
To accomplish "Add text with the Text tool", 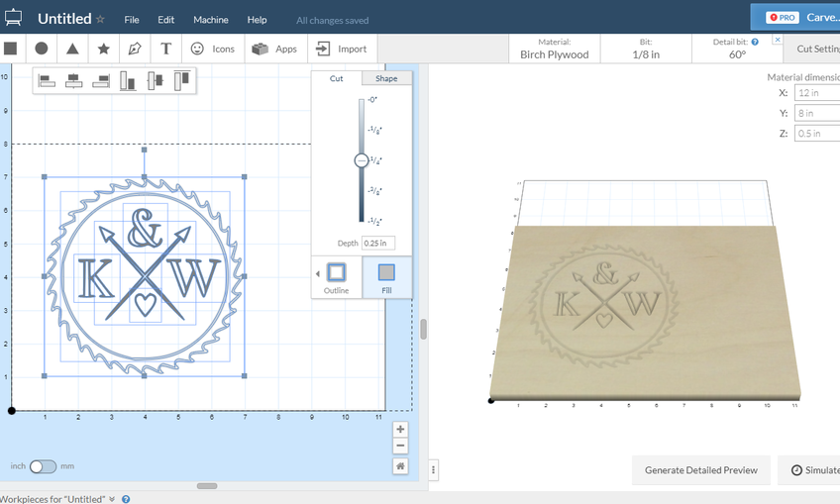I will tap(165, 49).
